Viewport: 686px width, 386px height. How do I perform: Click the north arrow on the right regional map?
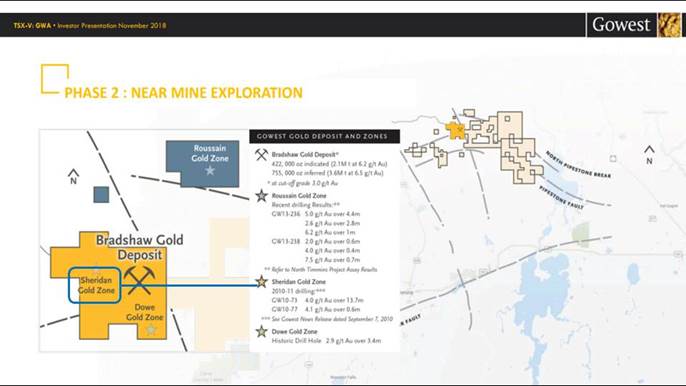coord(649,155)
